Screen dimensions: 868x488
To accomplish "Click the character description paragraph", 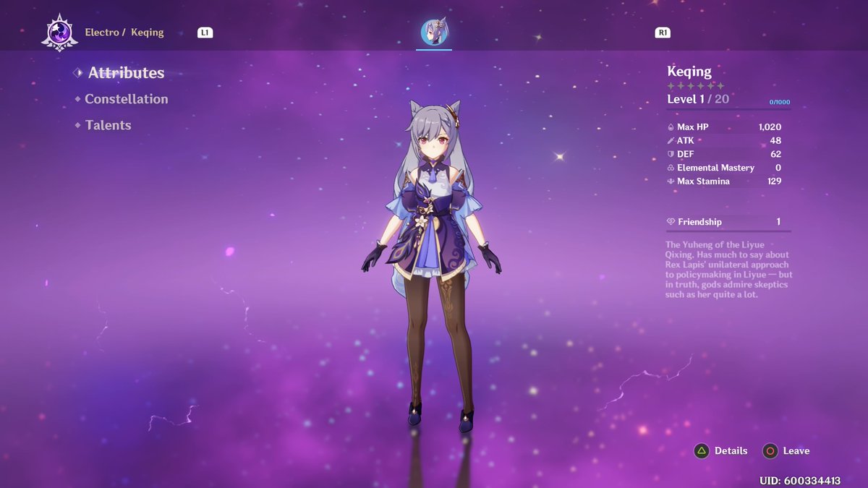I will click(x=728, y=270).
